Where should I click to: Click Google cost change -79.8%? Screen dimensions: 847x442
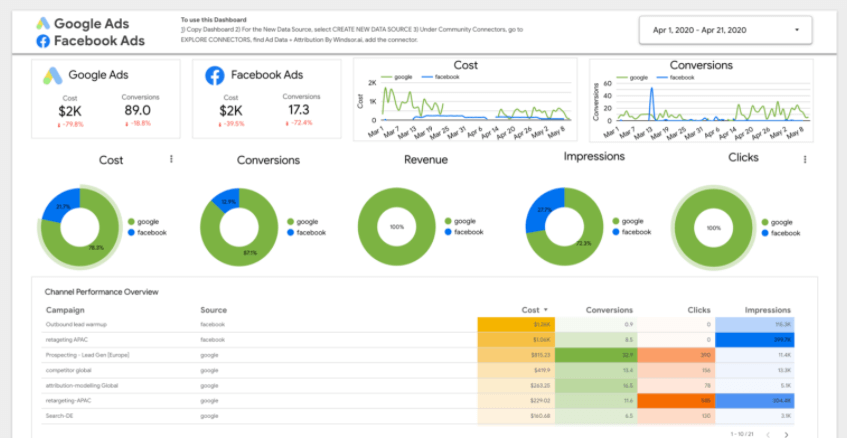click(71, 125)
